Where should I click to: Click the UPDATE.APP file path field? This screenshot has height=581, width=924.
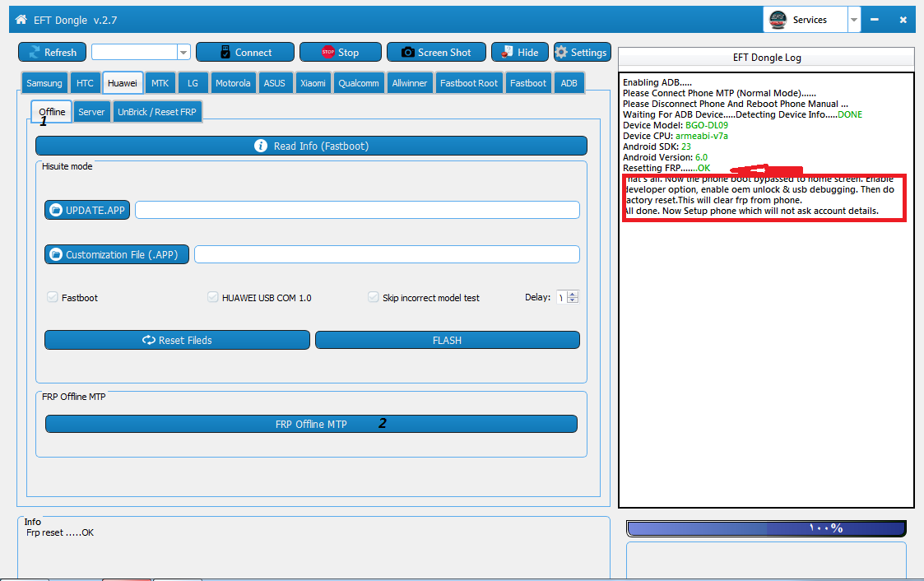coord(357,210)
